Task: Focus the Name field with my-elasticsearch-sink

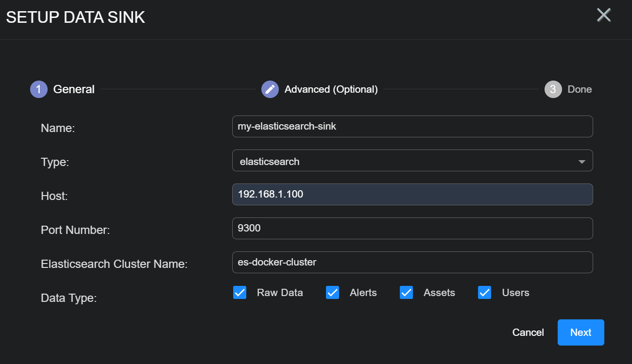Action: (412, 127)
